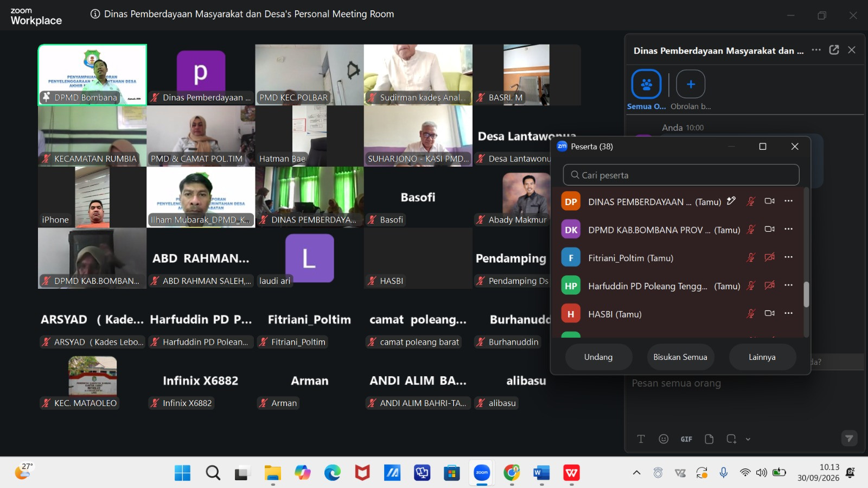Click the meeting info icon beside room title
This screenshot has width=868, height=488.
pos(95,14)
